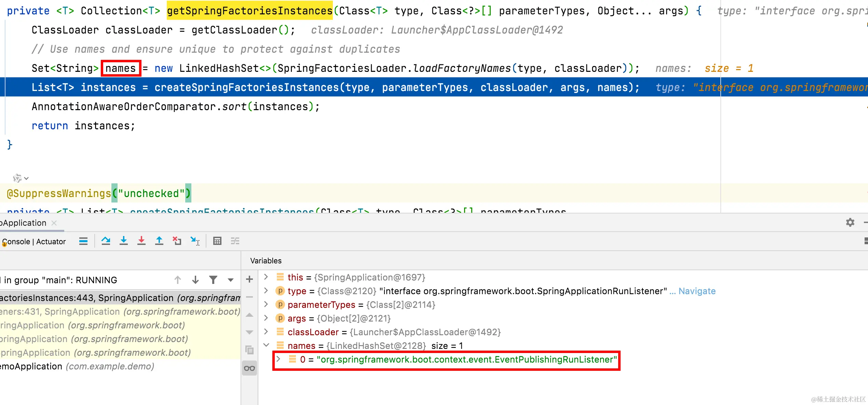Click the blue Step Into icon
868x405 pixels.
124,241
